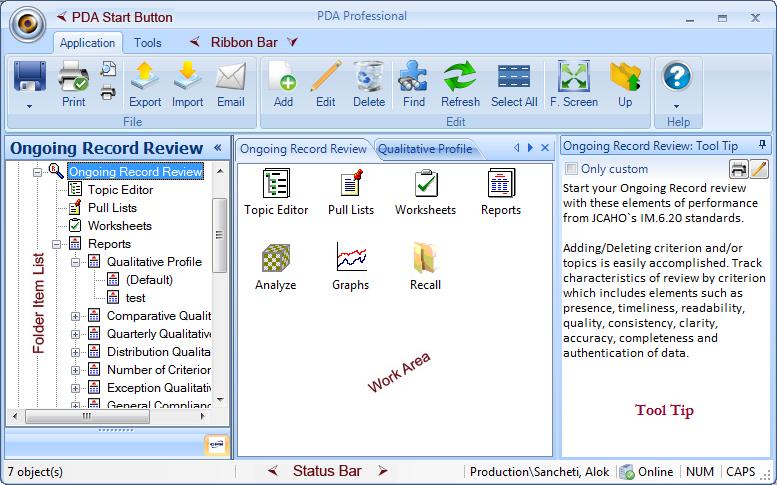Print the tool tip using printer icon
777x485 pixels.
[x=738, y=169]
